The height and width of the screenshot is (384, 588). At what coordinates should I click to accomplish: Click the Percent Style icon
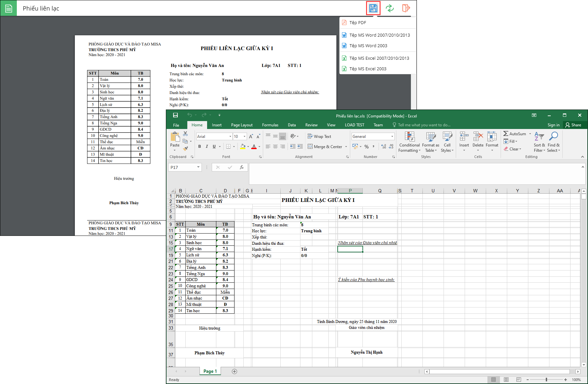click(366, 146)
